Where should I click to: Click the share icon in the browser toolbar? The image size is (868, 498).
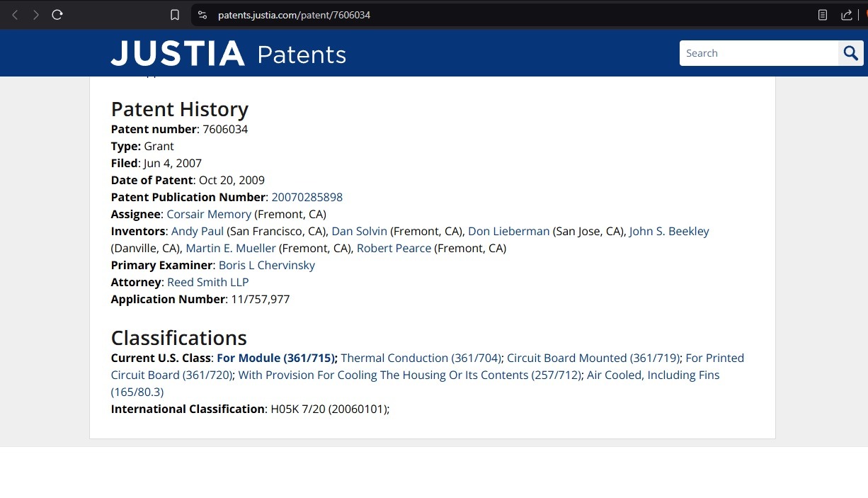click(846, 15)
